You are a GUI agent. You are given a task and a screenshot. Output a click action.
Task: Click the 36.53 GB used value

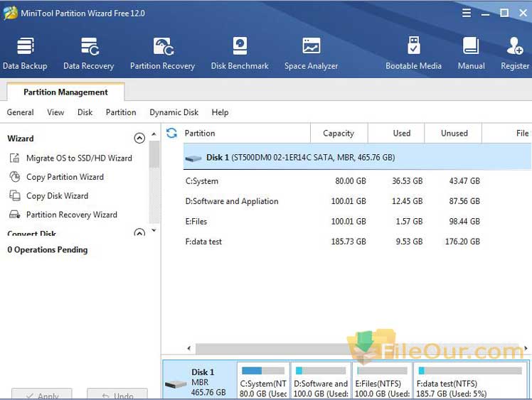tap(407, 181)
